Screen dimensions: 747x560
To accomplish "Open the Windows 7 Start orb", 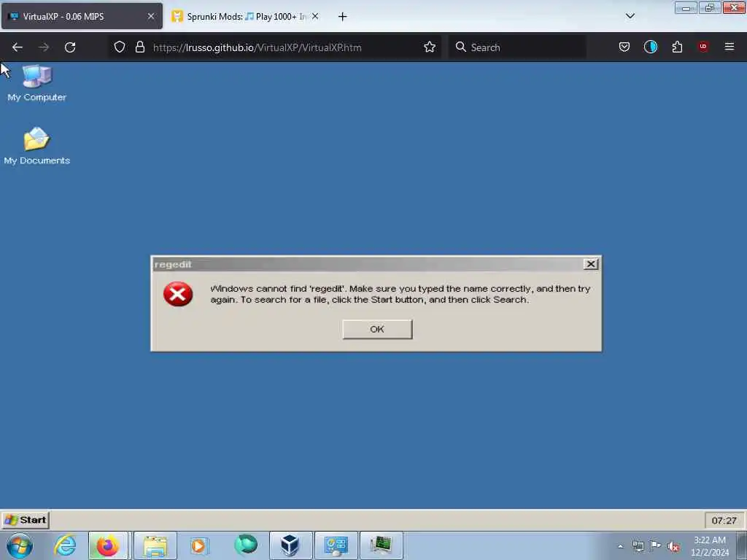I will 20,545.
